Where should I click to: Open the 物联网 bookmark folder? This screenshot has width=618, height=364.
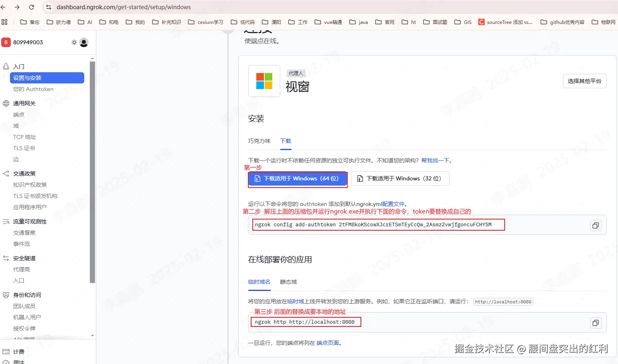pyautogui.click(x=604, y=22)
